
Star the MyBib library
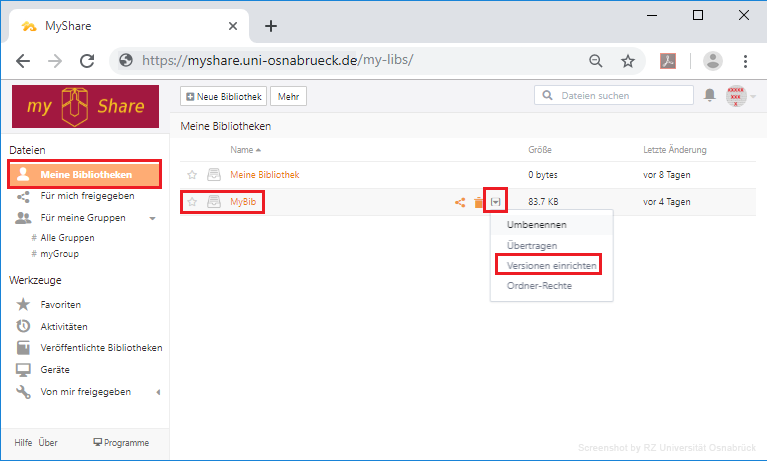[x=192, y=202]
